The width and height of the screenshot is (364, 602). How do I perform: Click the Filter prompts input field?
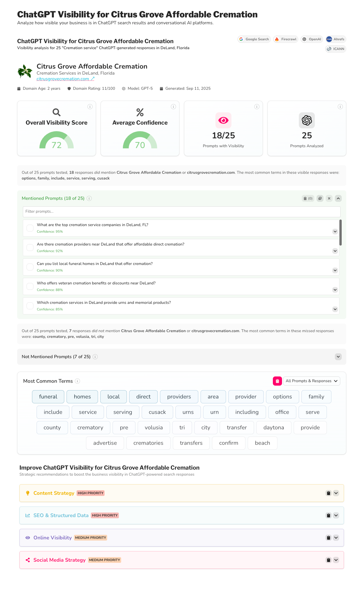tap(182, 212)
